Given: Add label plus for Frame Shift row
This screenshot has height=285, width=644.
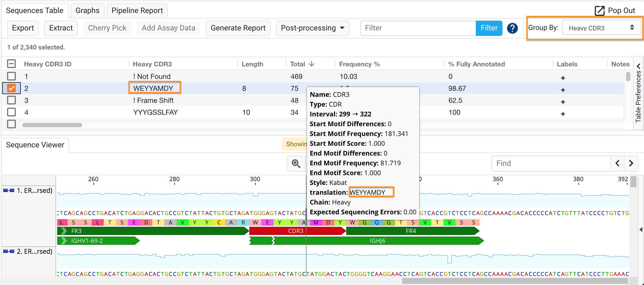Looking at the screenshot, I should point(563,102).
